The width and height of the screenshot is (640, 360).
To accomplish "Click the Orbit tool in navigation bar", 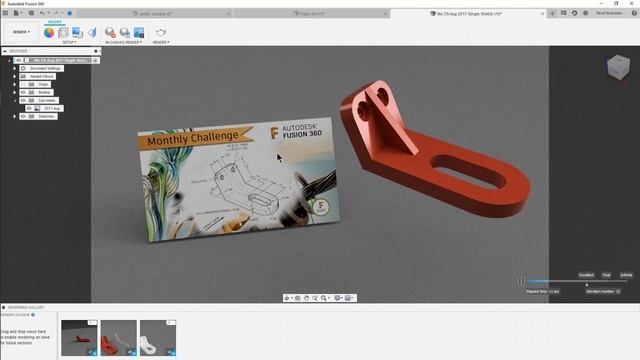I will point(287,298).
